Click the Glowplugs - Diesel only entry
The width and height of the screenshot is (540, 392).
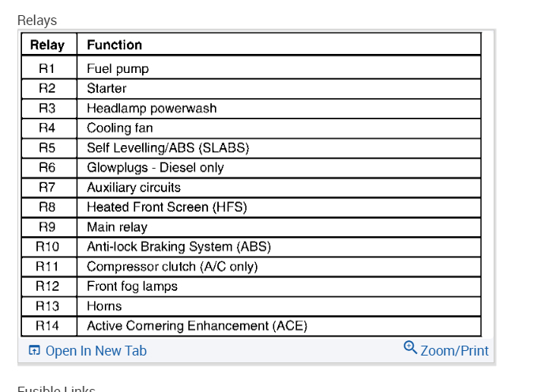155,167
